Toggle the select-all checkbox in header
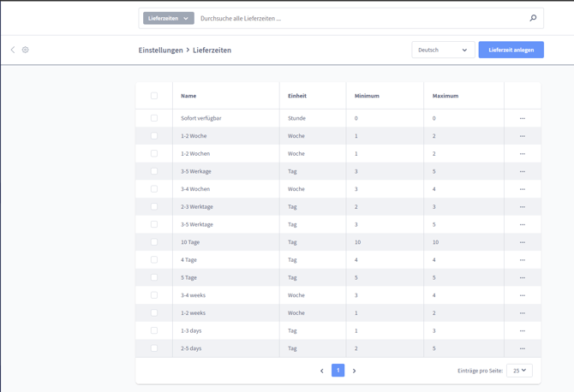 pyautogui.click(x=154, y=96)
